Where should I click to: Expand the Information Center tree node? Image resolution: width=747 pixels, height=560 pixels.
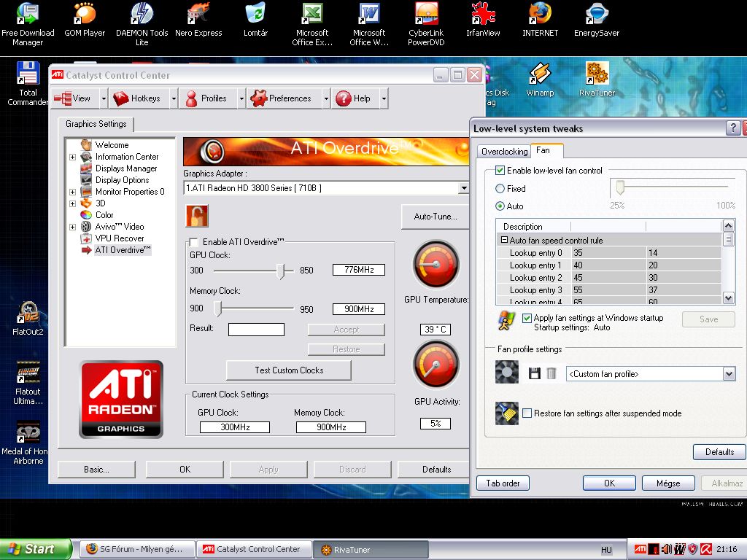[72, 157]
